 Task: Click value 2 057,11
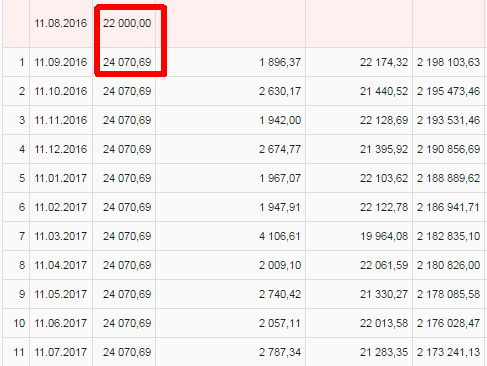click(280, 323)
